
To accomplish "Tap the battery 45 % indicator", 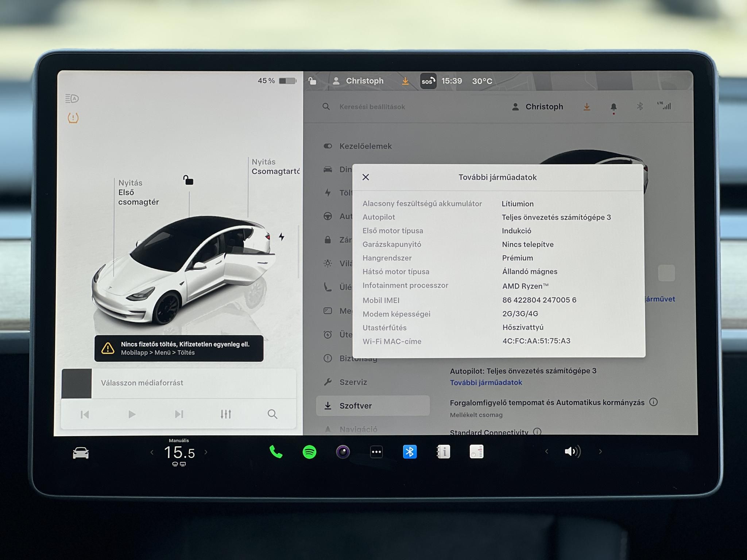I will [x=277, y=81].
